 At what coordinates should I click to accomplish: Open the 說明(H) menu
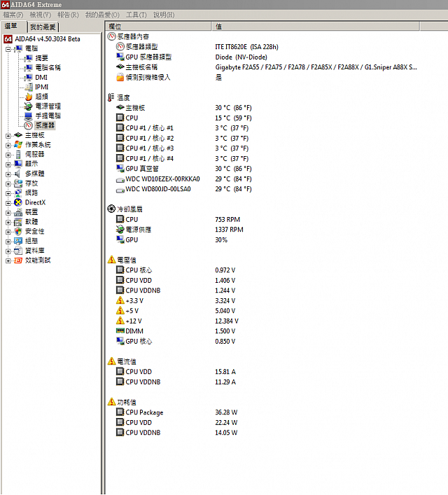coord(164,15)
